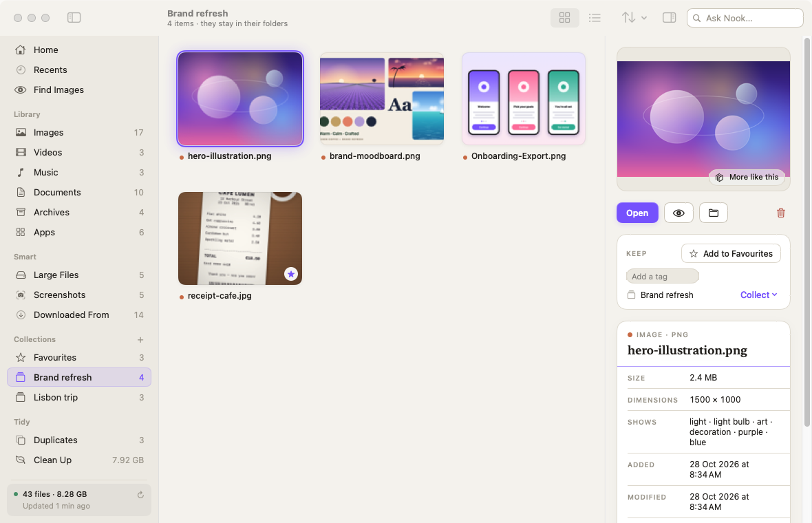Click Add to Favourites button

pyautogui.click(x=731, y=254)
